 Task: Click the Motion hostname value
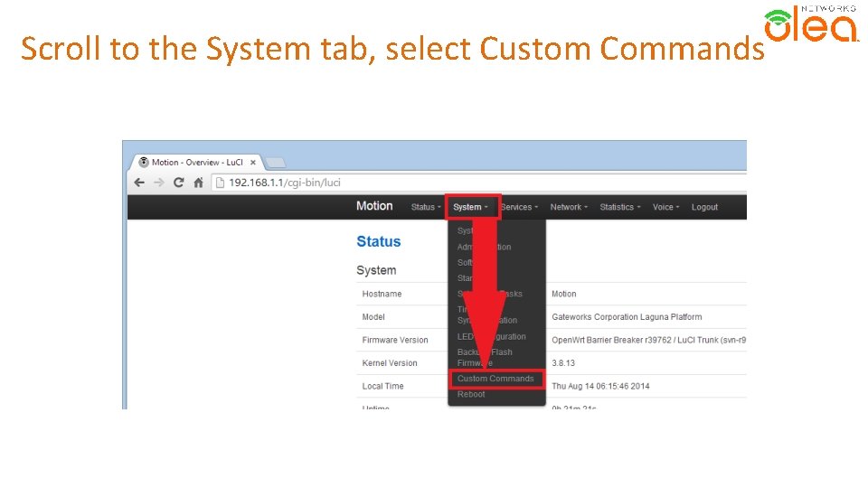pyautogui.click(x=563, y=294)
